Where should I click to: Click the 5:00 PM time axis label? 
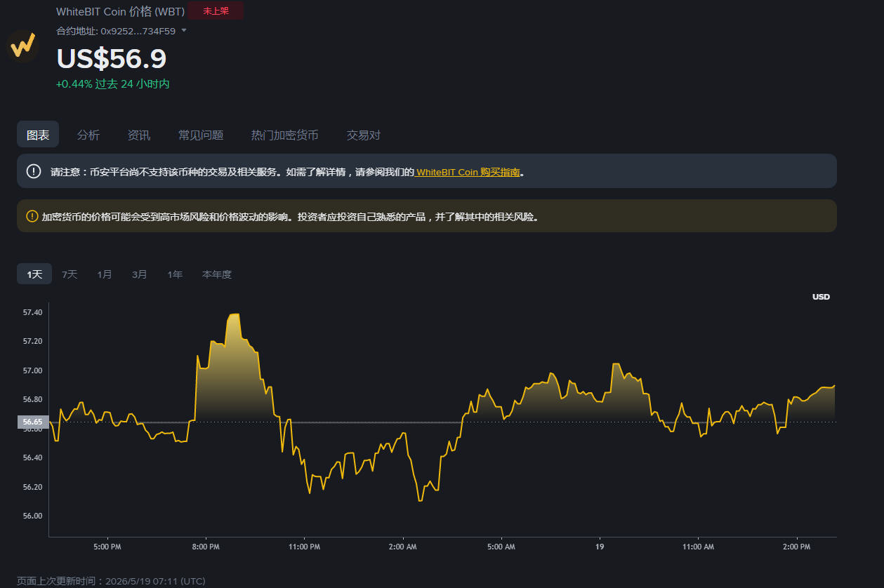pos(107,547)
